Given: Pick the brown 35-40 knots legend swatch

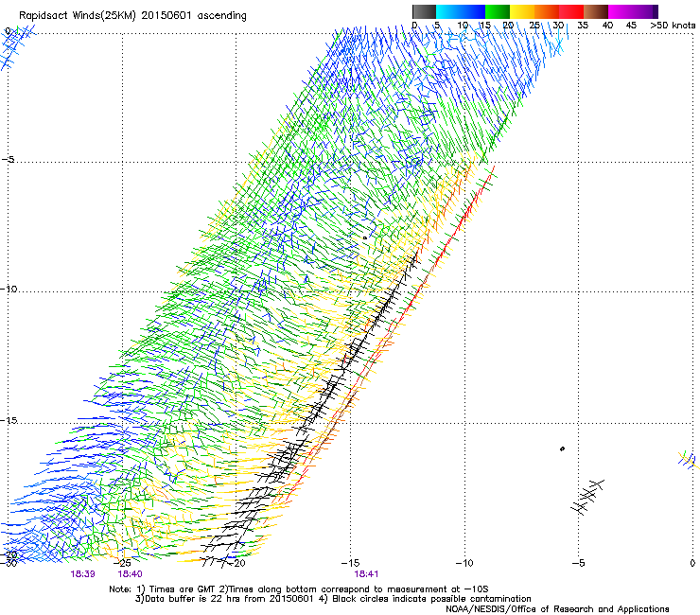Looking at the screenshot, I should (x=596, y=11).
